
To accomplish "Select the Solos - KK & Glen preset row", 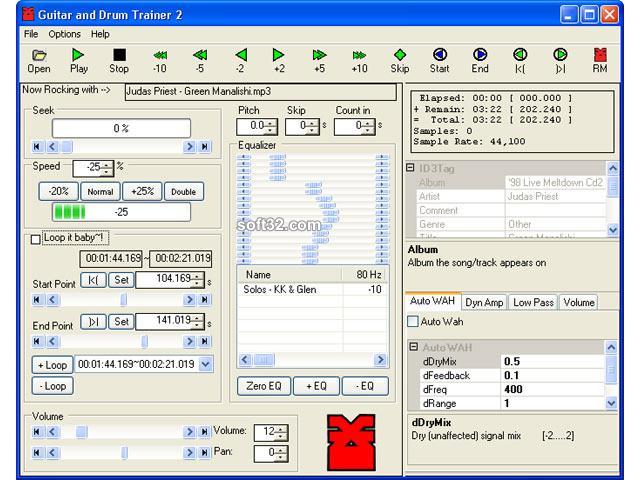I will pos(313,289).
